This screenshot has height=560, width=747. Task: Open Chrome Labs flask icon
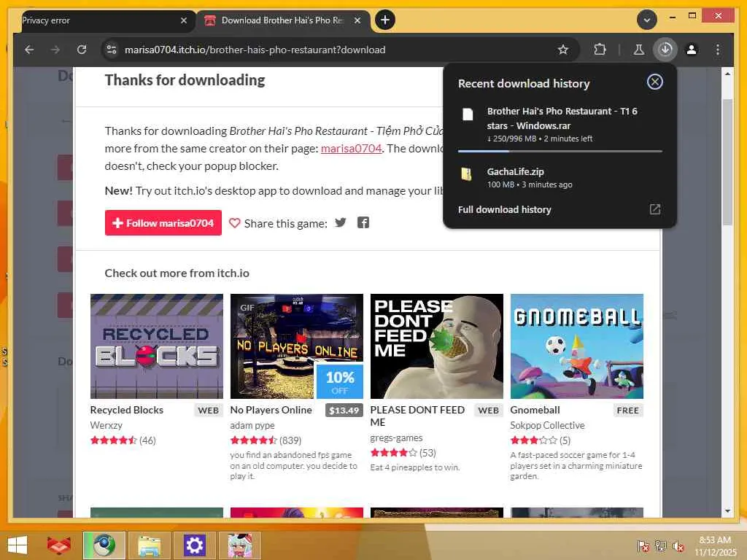[639, 50]
